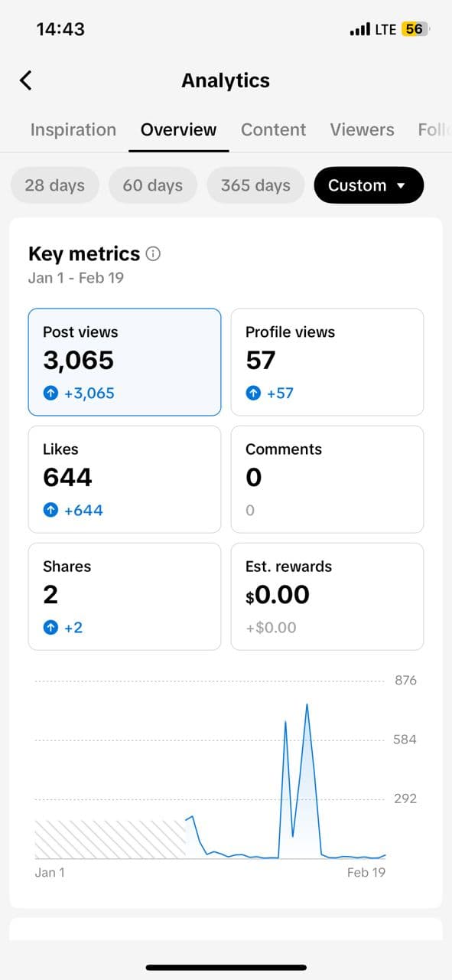452x980 pixels.
Task: Tap the upward trend icon beside +644
Action: (51, 510)
